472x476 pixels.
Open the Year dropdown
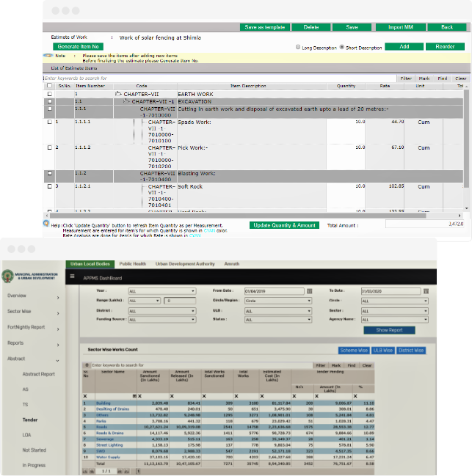pos(162,291)
